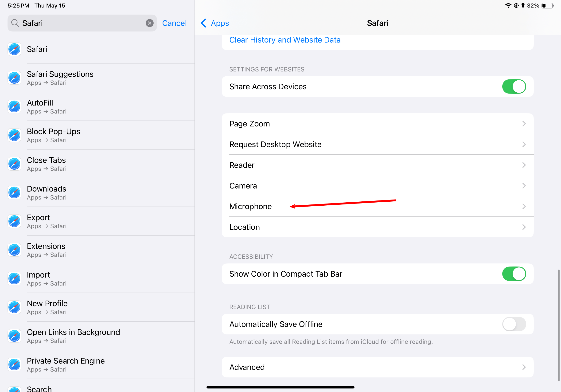
Task: Tap the Export result icon
Action: (14, 221)
